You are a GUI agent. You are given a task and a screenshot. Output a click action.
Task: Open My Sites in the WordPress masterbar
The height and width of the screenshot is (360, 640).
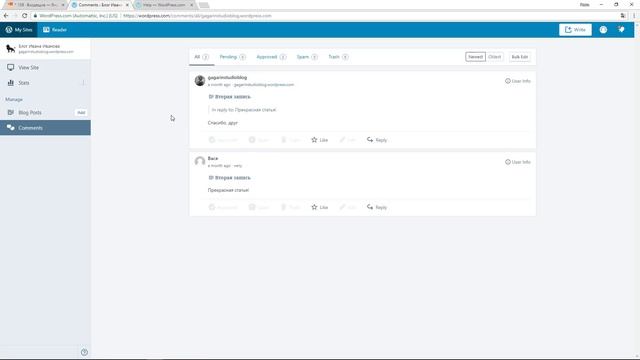click(19, 30)
